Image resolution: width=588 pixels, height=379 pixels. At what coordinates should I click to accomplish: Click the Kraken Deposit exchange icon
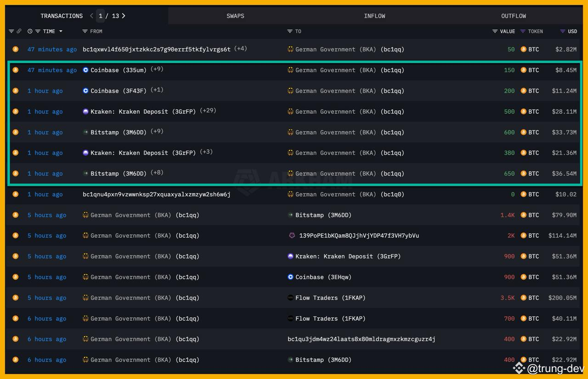pyautogui.click(x=86, y=111)
